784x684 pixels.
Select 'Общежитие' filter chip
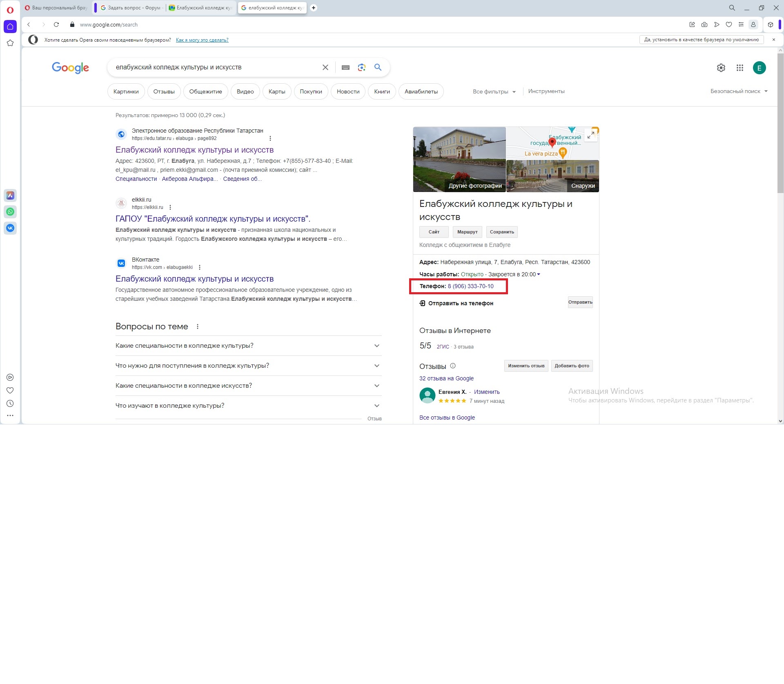pyautogui.click(x=206, y=91)
